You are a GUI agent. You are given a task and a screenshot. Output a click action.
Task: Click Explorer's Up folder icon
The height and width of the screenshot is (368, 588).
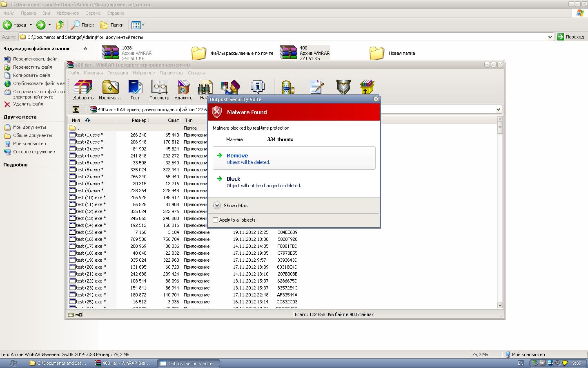click(60, 25)
